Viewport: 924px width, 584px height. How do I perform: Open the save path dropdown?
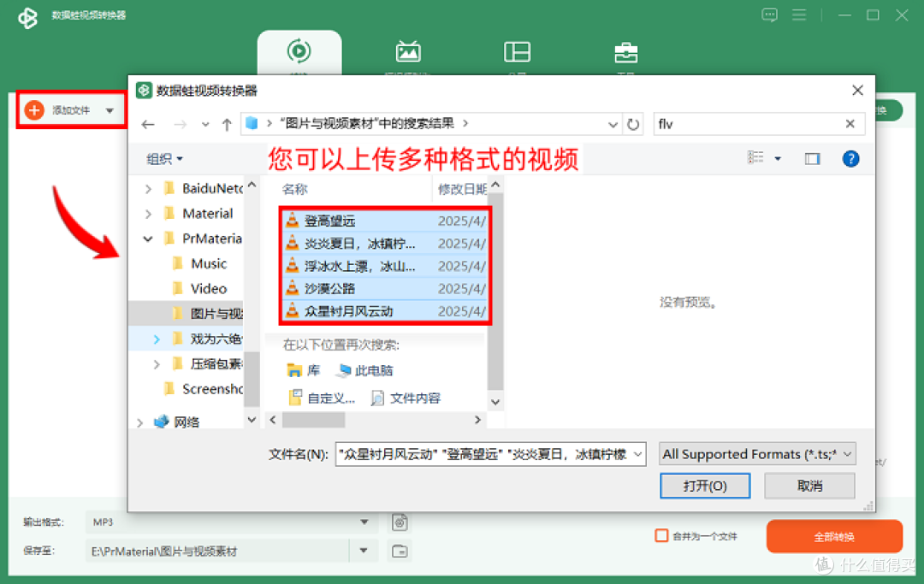click(x=364, y=551)
